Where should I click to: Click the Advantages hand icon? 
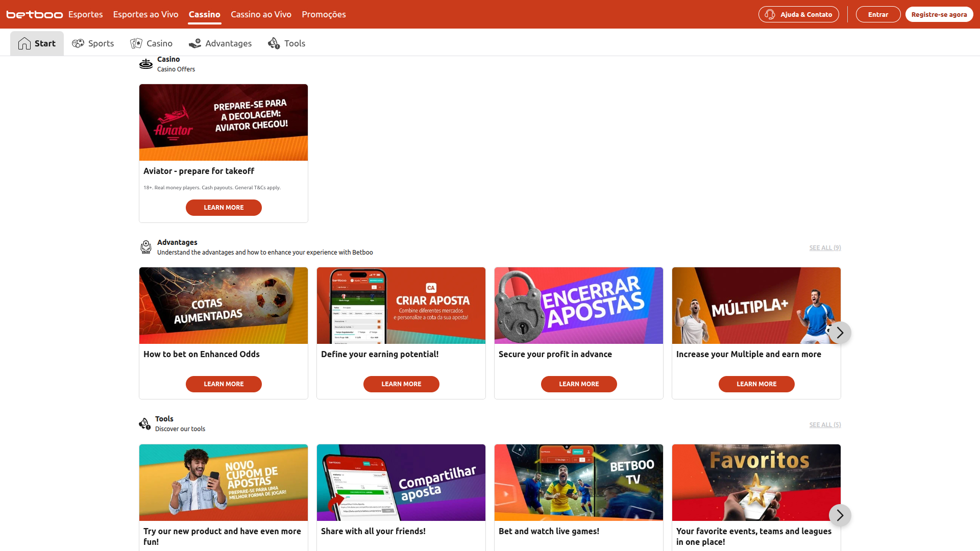click(194, 43)
